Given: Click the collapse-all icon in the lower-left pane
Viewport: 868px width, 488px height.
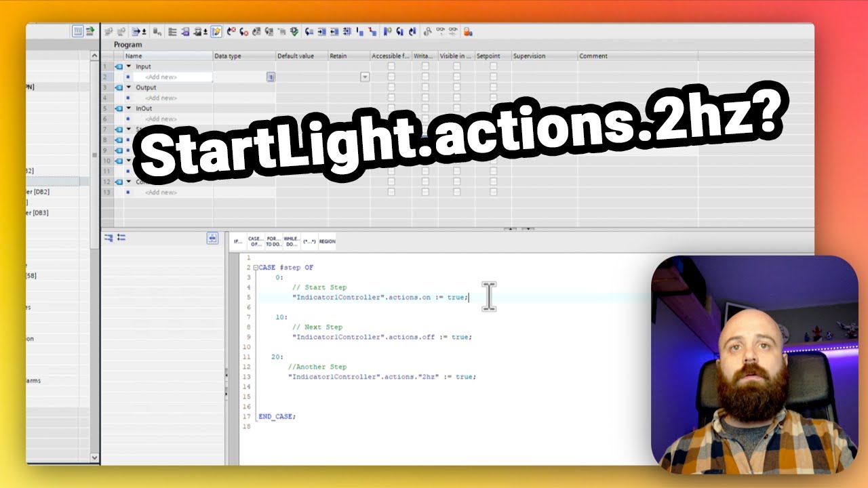Looking at the screenshot, I should (108, 238).
